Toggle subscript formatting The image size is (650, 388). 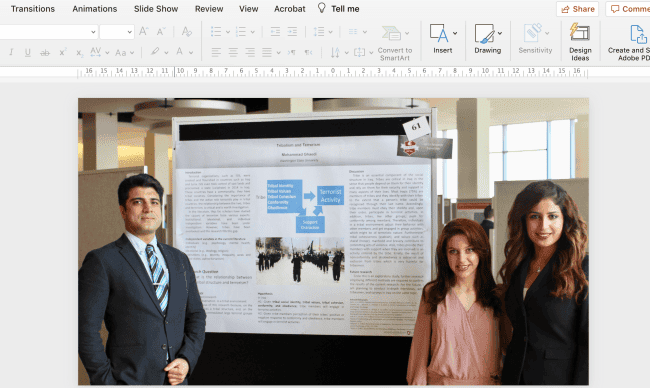(79, 53)
